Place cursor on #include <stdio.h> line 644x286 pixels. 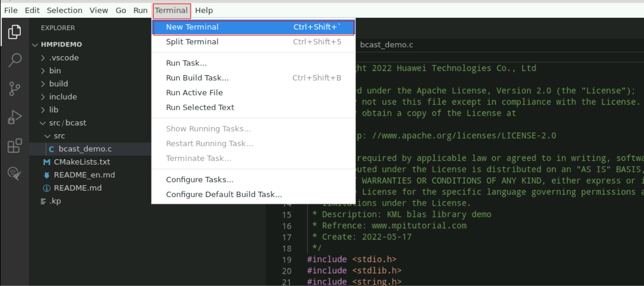(x=351, y=260)
